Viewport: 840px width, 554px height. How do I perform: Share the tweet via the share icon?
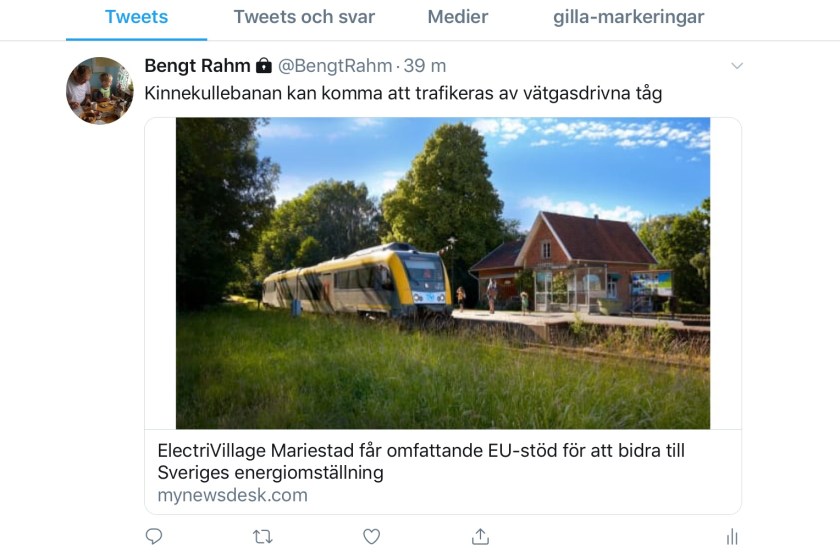(480, 537)
